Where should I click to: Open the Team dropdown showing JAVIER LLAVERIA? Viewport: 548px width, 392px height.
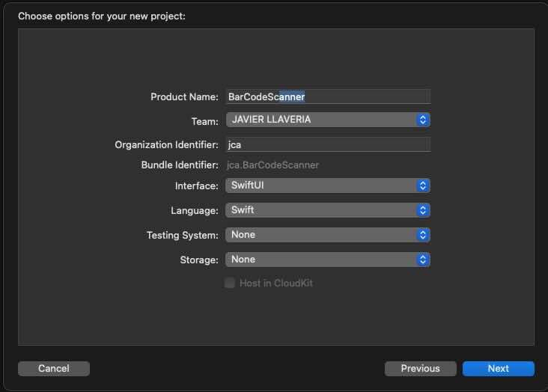(328, 120)
